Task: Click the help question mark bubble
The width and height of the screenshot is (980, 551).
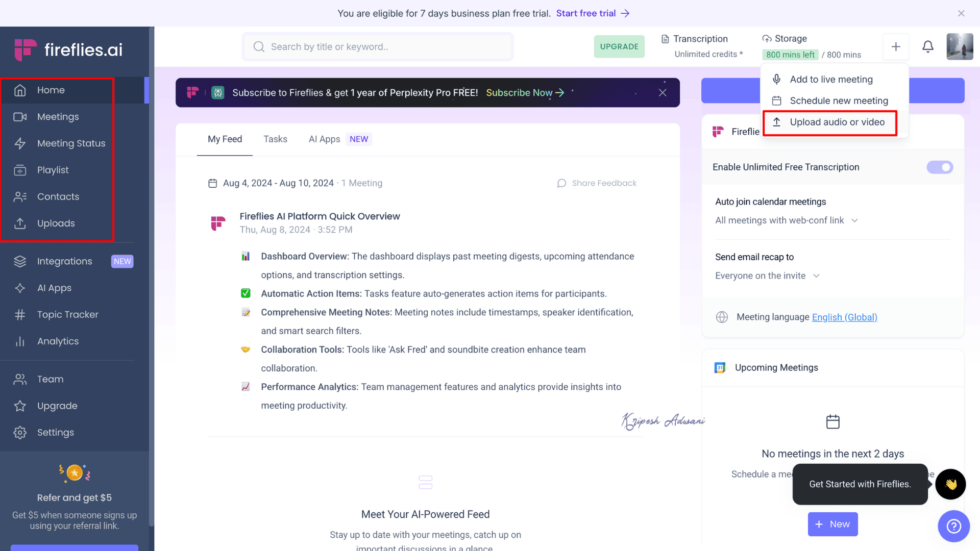Action: pos(953,526)
